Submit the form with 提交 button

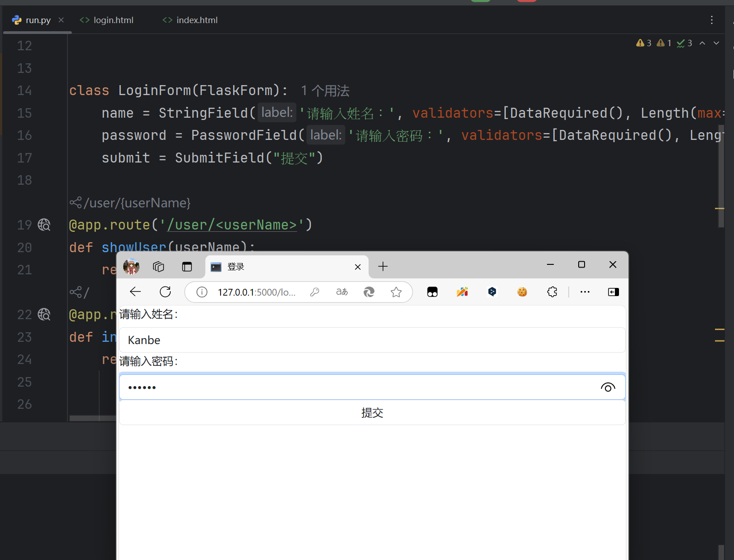coord(372,413)
